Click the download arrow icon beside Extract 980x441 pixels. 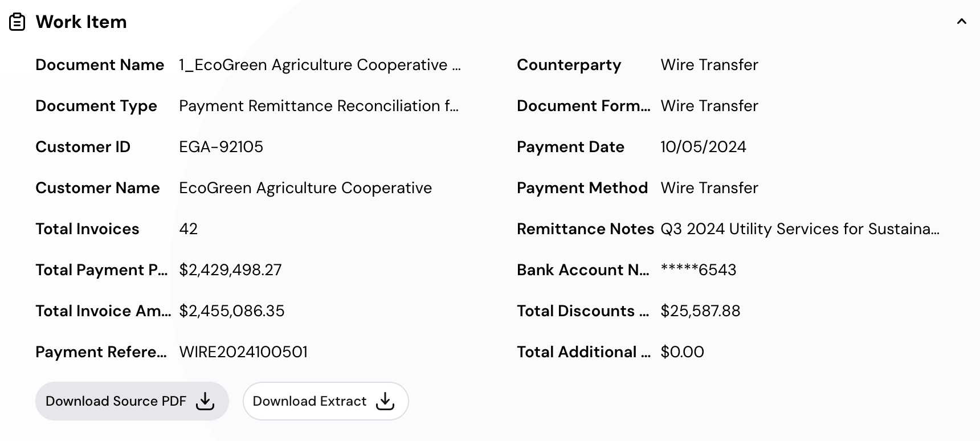[x=385, y=401]
